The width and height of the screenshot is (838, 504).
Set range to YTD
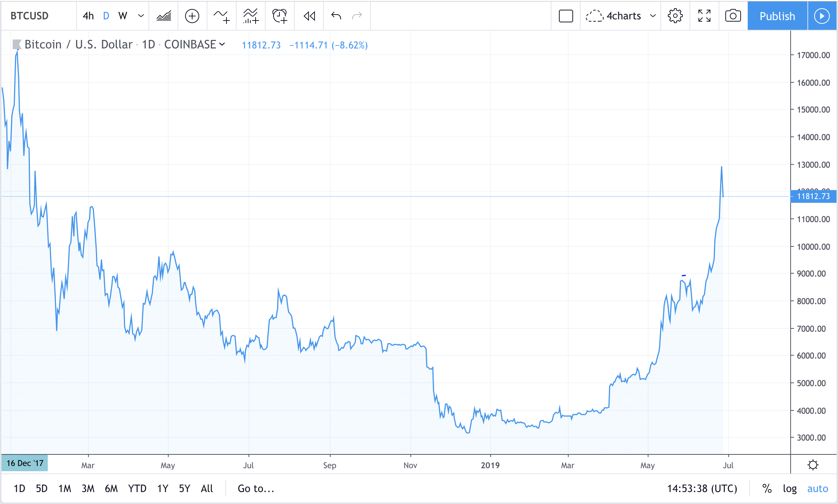(137, 488)
